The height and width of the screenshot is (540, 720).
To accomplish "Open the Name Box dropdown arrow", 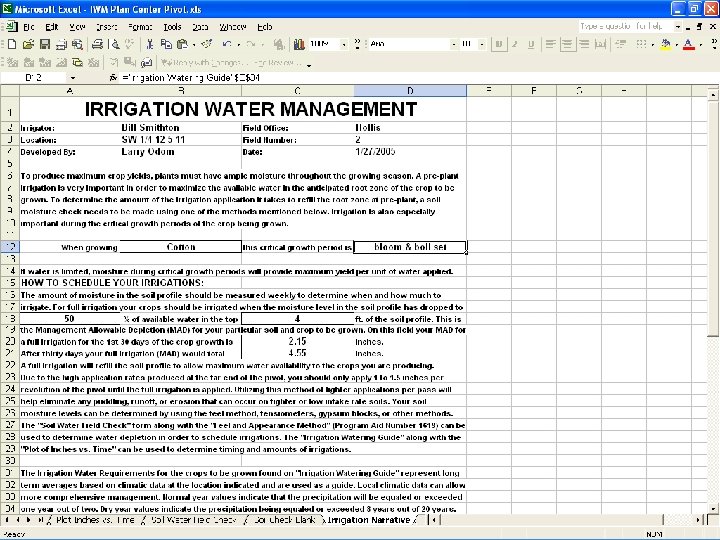I will pos(73,78).
